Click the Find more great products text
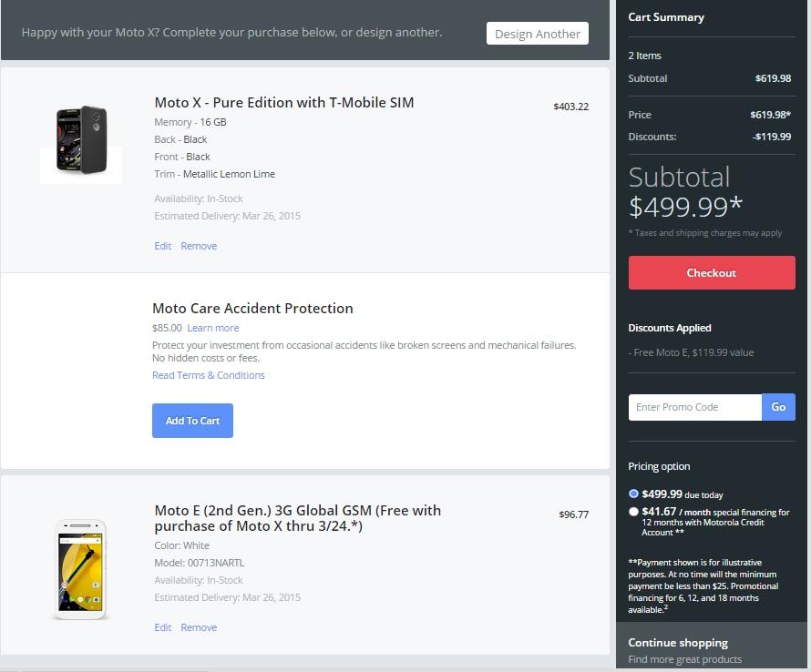The image size is (811, 672). 684,659
